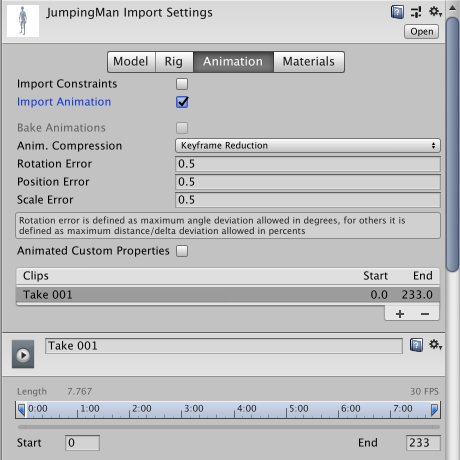Click the end marker on the timeline
This screenshot has width=460, height=460.
click(434, 410)
